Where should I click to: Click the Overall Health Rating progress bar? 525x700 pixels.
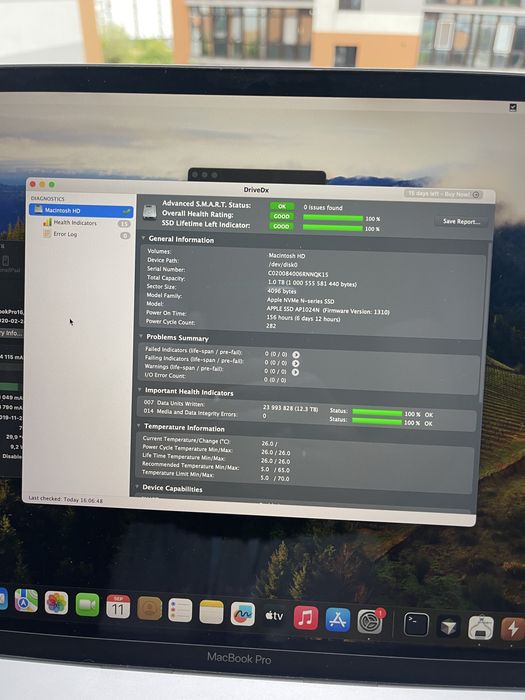[x=333, y=218]
